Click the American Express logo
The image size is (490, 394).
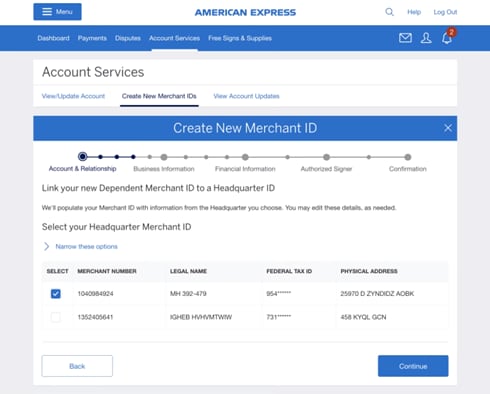pos(245,13)
